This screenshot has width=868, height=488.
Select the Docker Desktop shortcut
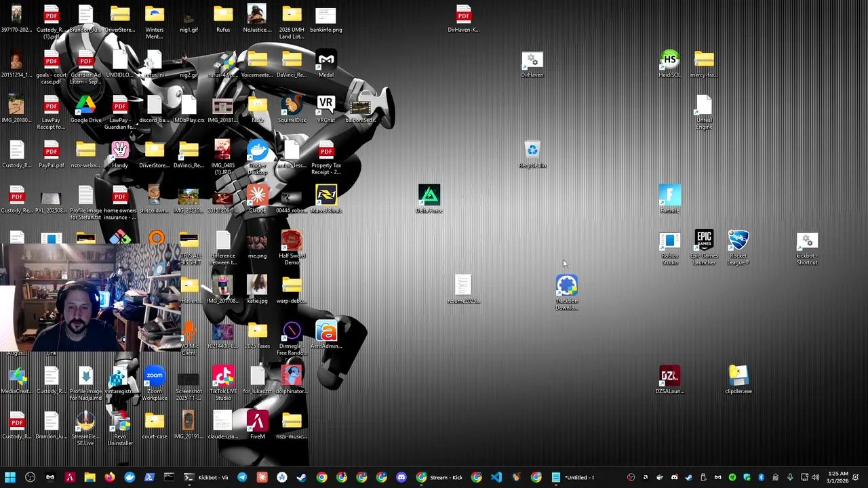[257, 158]
